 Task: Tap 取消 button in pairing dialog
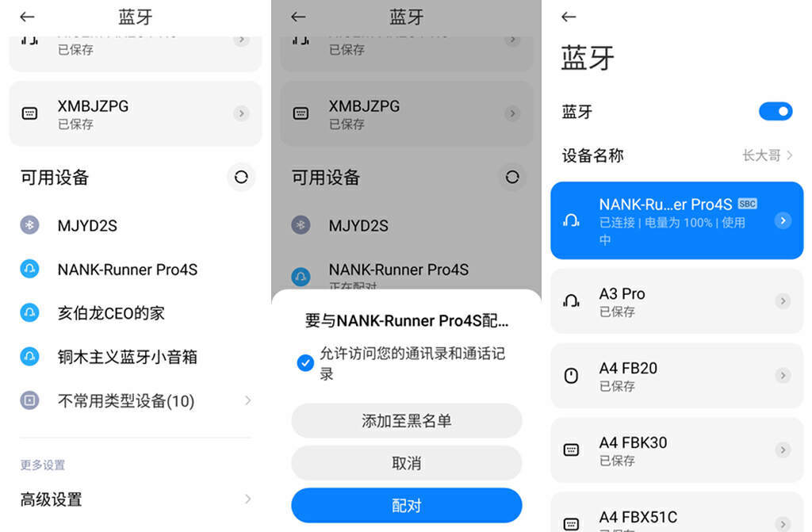(x=407, y=463)
